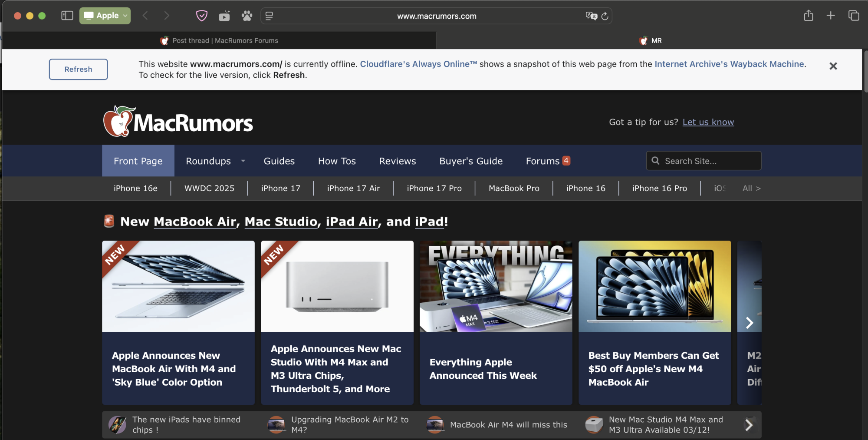Open Everything Apple Announced thumbnail

tap(496, 286)
